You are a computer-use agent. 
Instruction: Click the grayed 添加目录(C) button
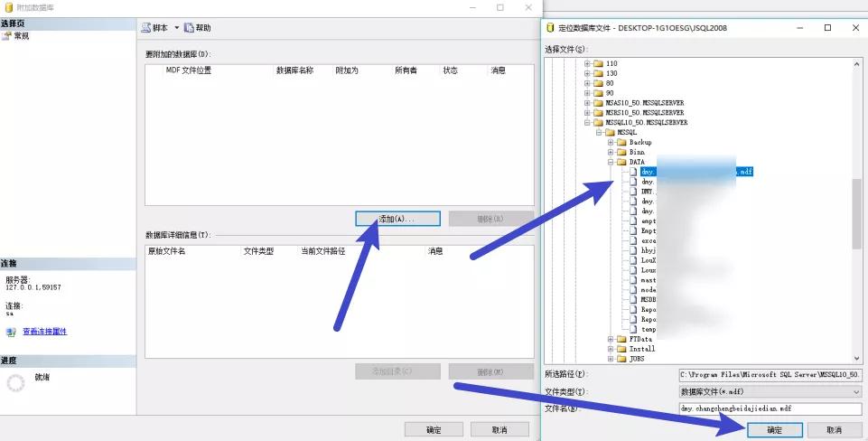pos(398,371)
